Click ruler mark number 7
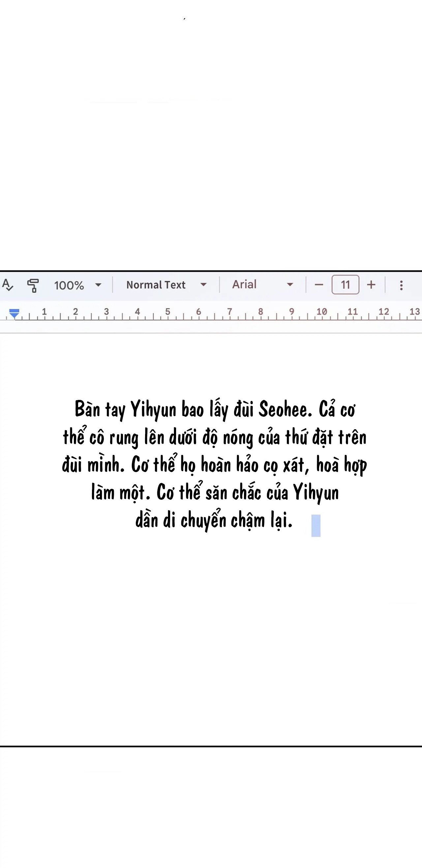Viewport: 422px width, 868px height. pos(229,311)
